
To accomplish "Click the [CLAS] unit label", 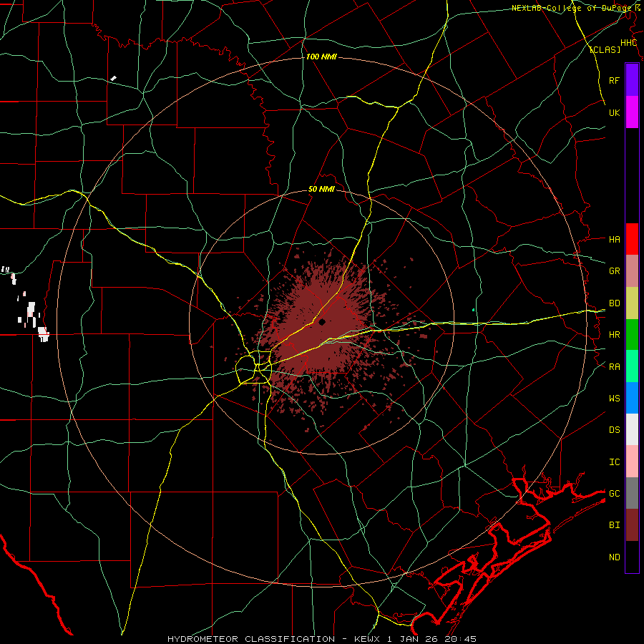I will (605, 49).
